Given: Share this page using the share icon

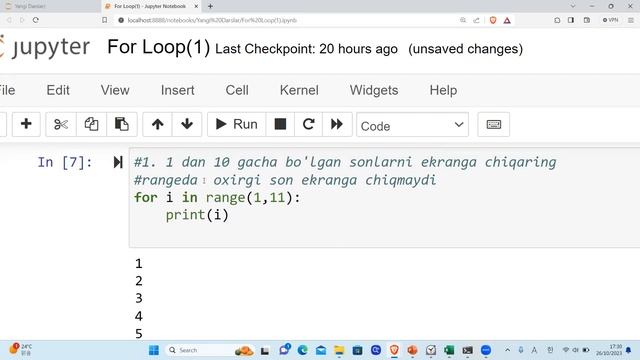Looking at the screenshot, I should click(476, 20).
